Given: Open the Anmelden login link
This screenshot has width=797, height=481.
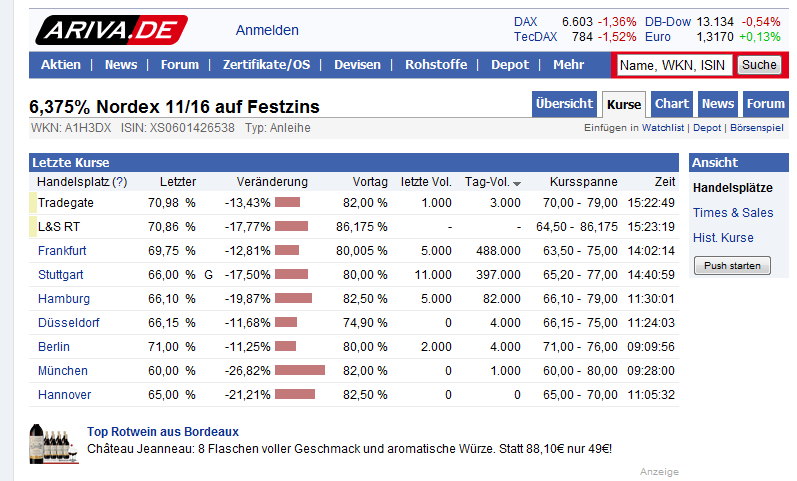Looking at the screenshot, I should tap(267, 30).
